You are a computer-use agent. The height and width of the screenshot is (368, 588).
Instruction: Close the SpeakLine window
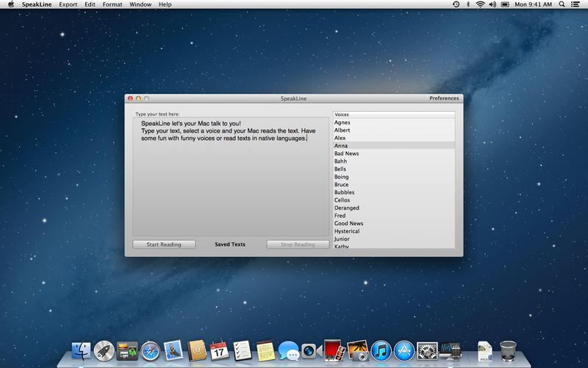pos(130,99)
